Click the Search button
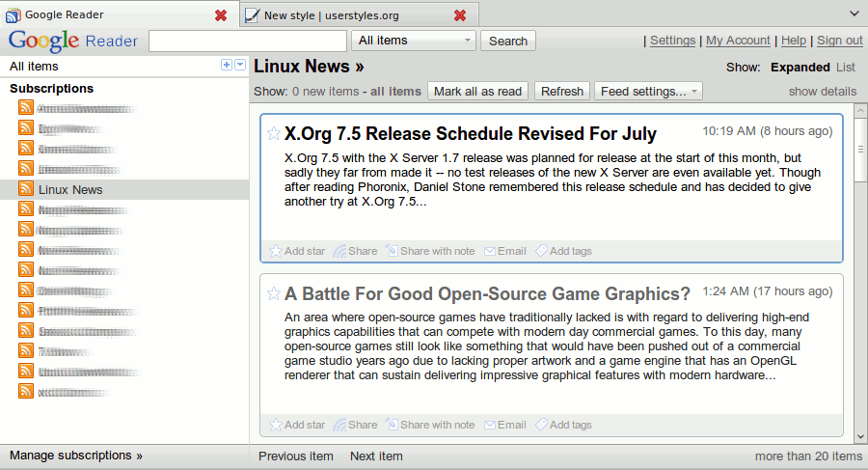The height and width of the screenshot is (470, 868). click(x=508, y=41)
